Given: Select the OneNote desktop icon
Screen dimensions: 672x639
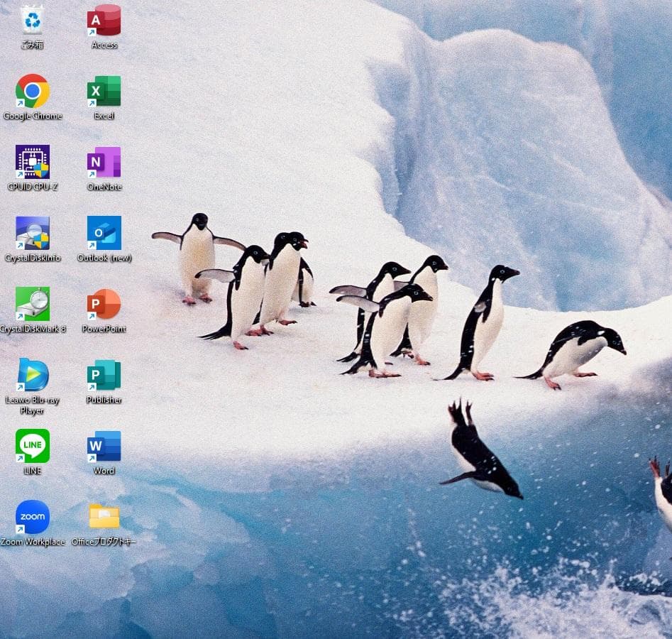Looking at the screenshot, I should (x=104, y=162).
